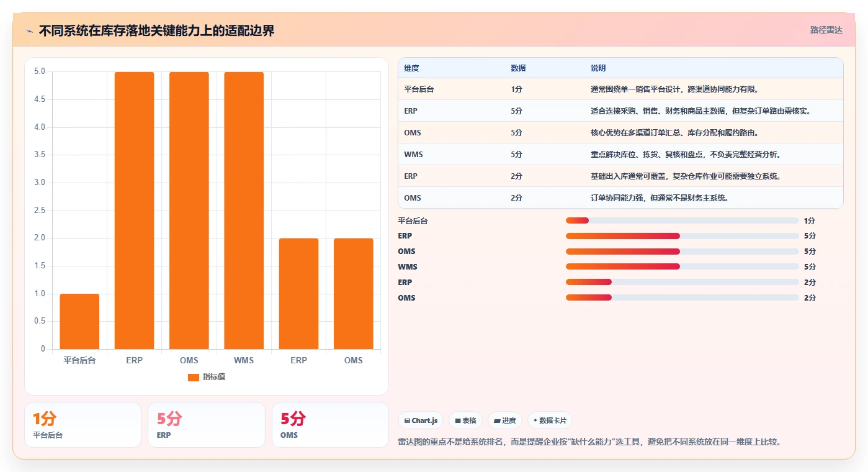Viewport: 868px width, 472px height.
Task: Click the first ERP bar at value 5.0
Action: [x=134, y=211]
